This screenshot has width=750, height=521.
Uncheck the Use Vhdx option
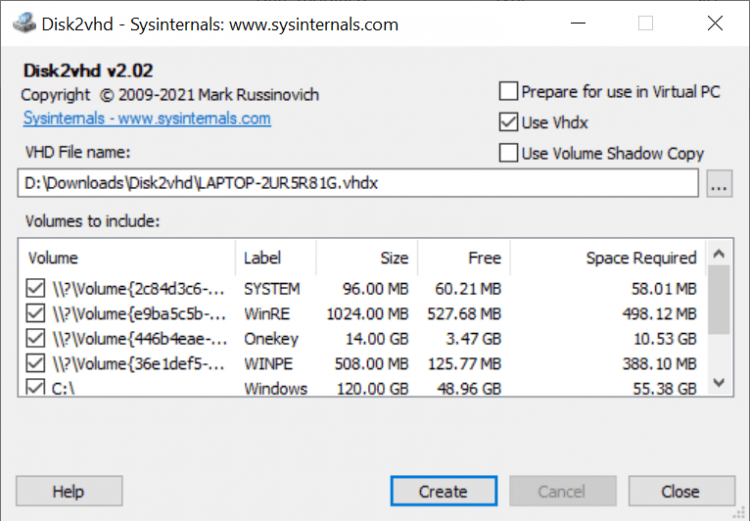pos(508,123)
